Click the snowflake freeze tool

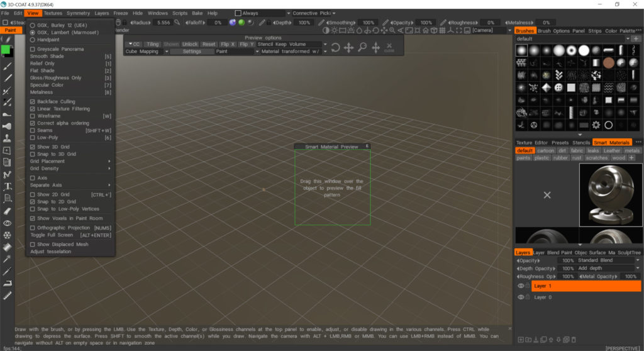tap(7, 235)
